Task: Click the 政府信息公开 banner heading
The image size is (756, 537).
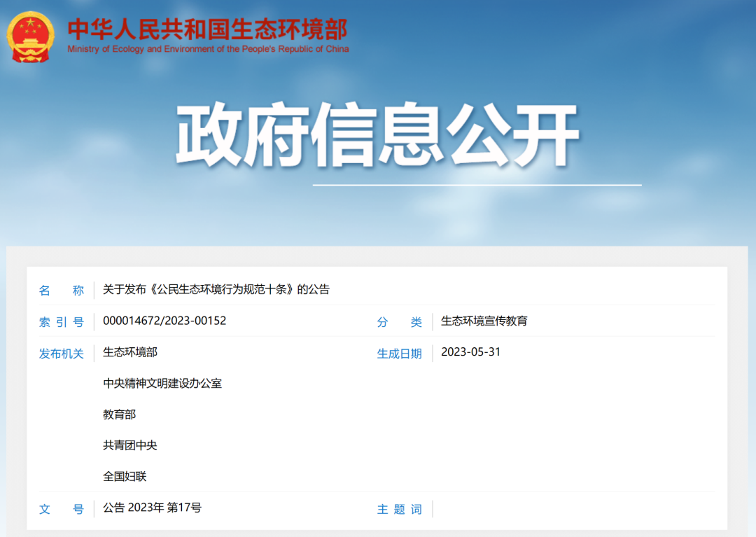Action: [378, 133]
